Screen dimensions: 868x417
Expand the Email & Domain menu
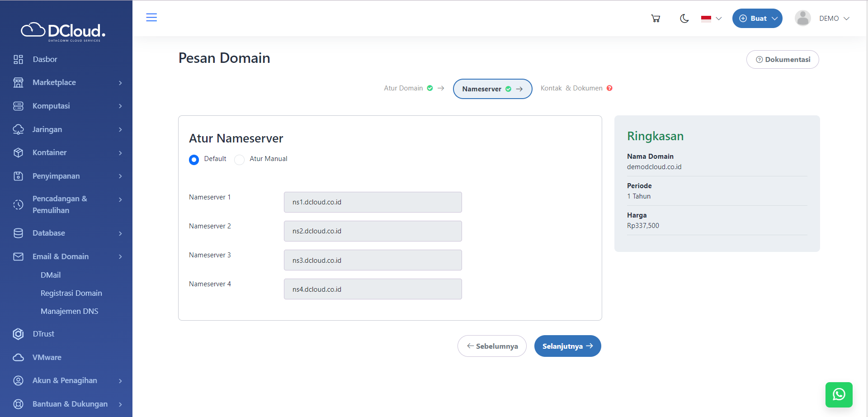click(x=60, y=256)
